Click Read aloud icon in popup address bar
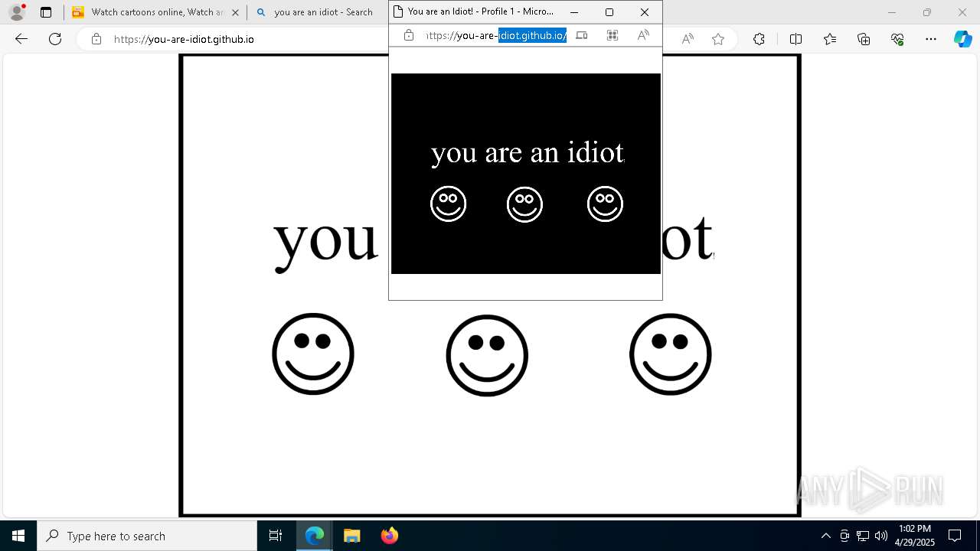 (643, 35)
